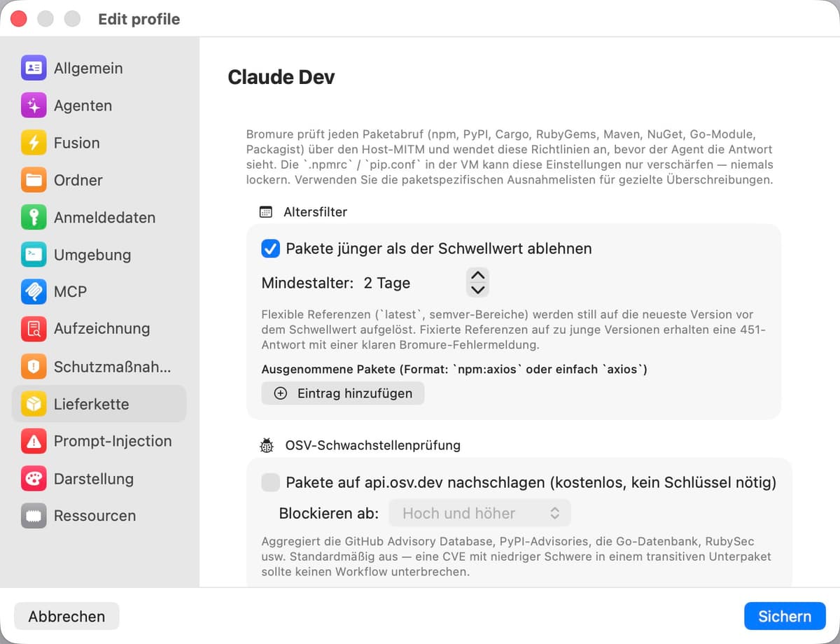This screenshot has width=840, height=644.
Task: Enable 'Pakete auf api.osv.dev nachschlagen' checkbox
Action: (270, 482)
